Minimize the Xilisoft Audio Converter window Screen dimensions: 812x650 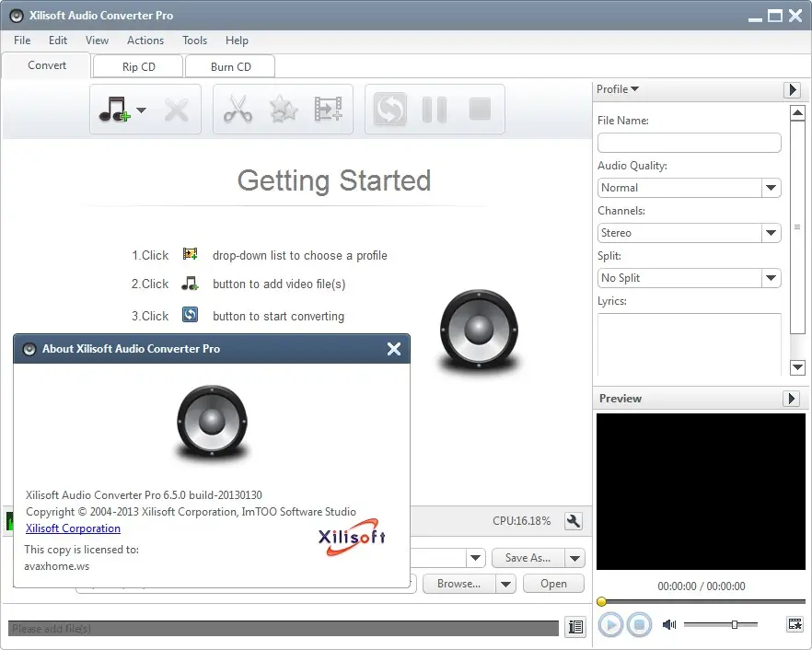755,18
